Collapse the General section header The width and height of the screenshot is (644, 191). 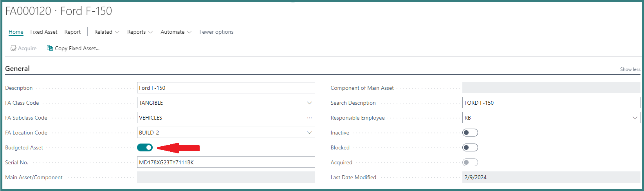click(17, 69)
